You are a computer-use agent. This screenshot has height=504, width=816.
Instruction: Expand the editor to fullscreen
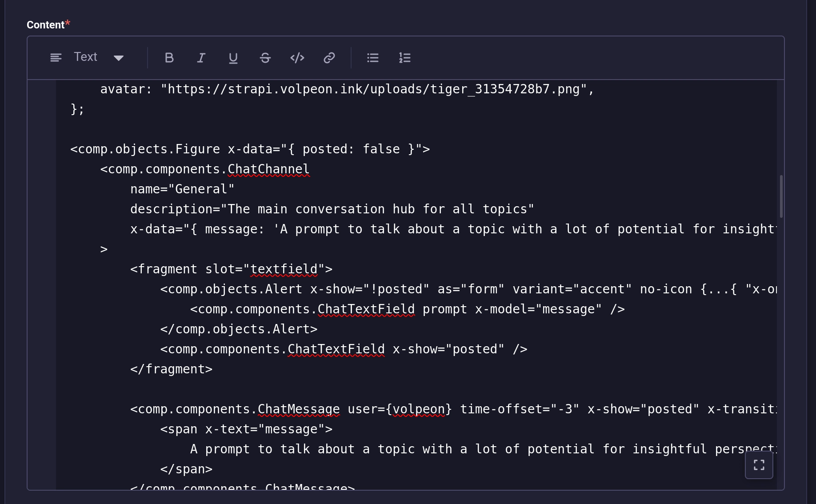coord(759,465)
